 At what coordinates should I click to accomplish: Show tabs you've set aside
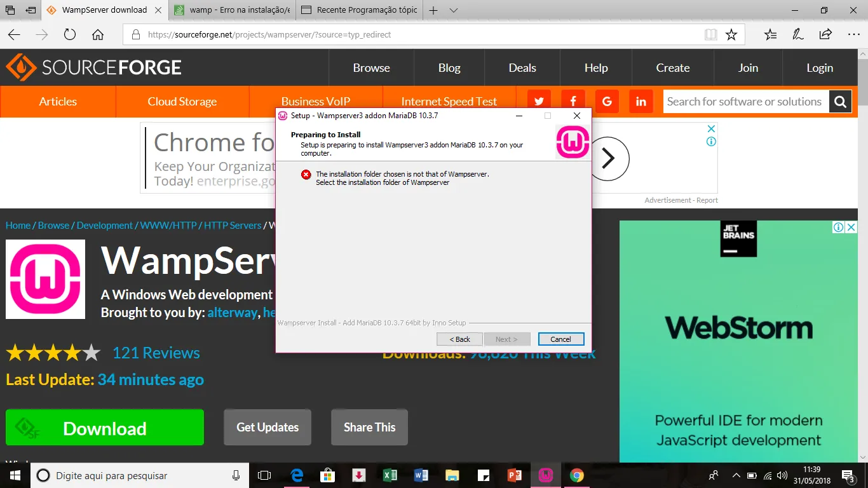pos(10,10)
